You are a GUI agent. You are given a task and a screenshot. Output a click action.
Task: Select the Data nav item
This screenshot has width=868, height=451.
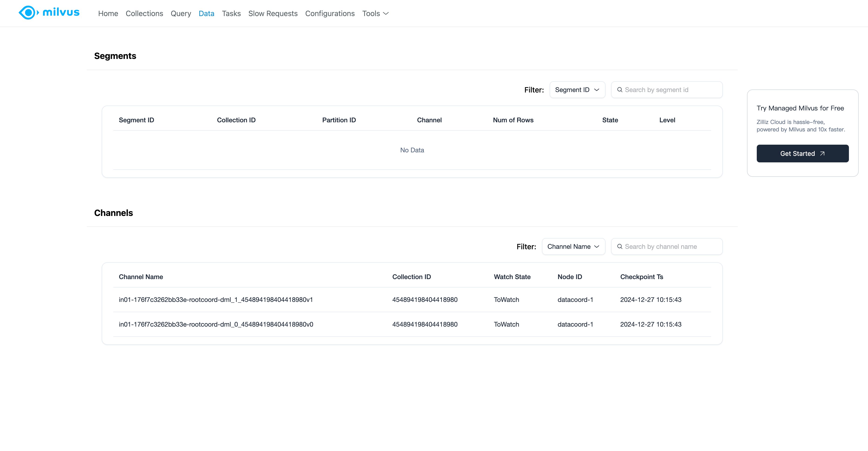(x=206, y=14)
